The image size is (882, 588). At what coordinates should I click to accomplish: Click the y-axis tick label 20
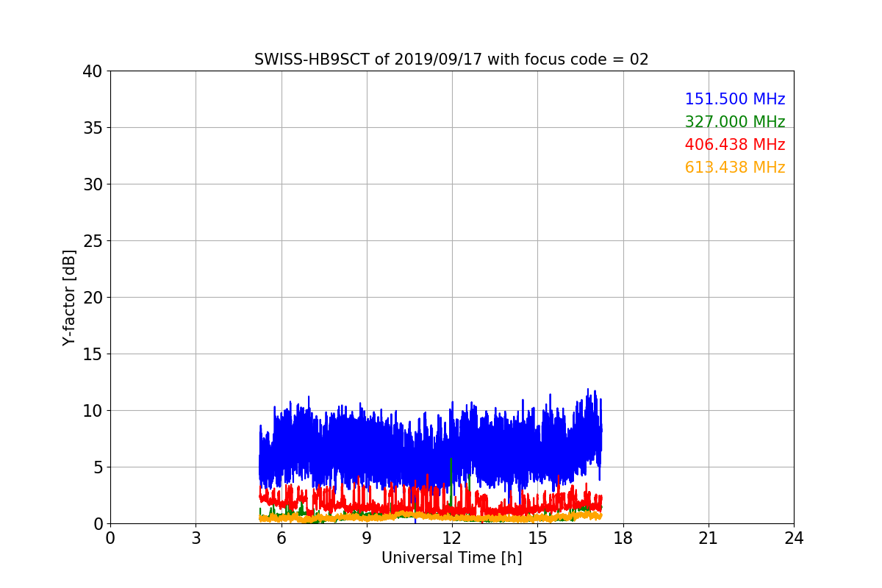click(92, 298)
